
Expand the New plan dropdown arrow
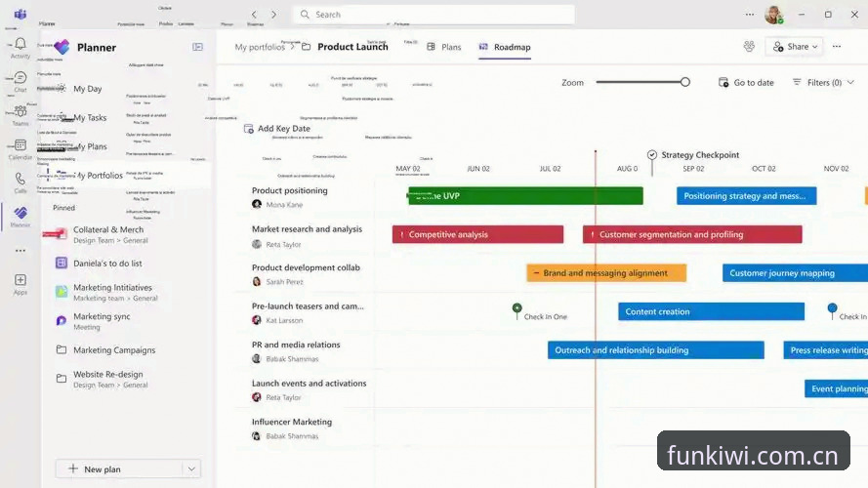[191, 469]
